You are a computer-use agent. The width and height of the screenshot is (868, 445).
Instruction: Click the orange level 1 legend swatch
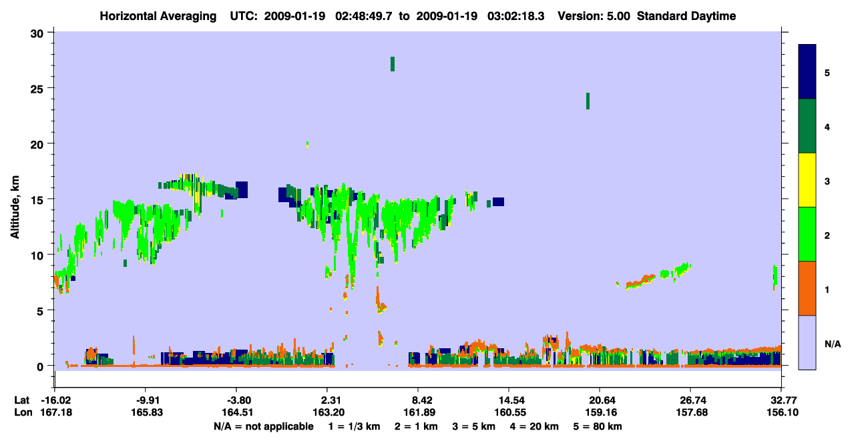click(807, 288)
